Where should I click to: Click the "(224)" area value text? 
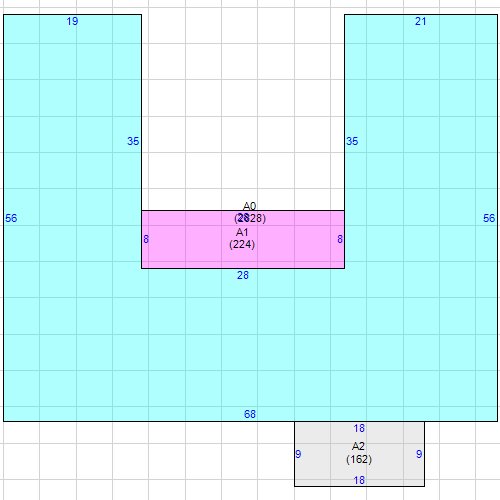pos(242,244)
